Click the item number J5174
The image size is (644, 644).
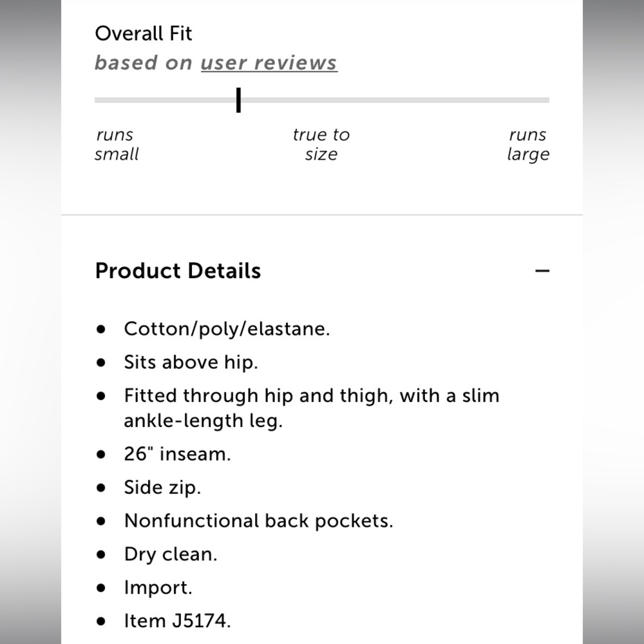coord(178,621)
